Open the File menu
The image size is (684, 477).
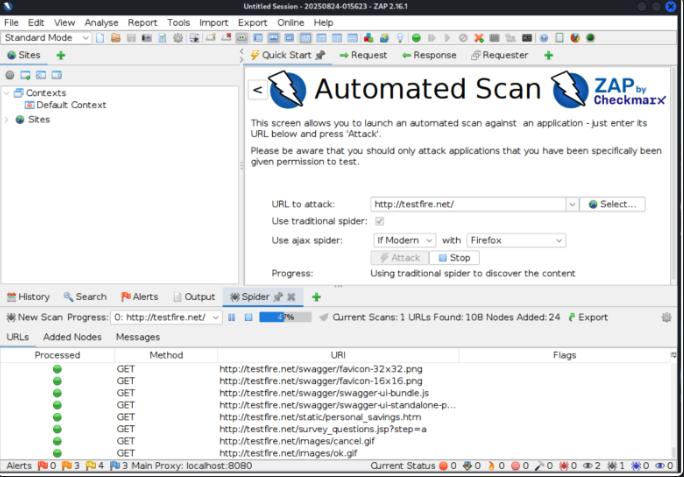(11, 23)
